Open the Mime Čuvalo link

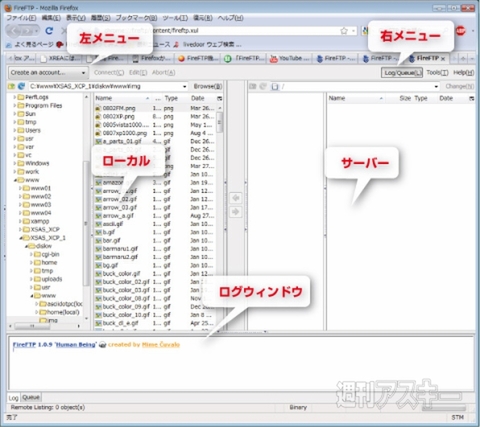161,345
